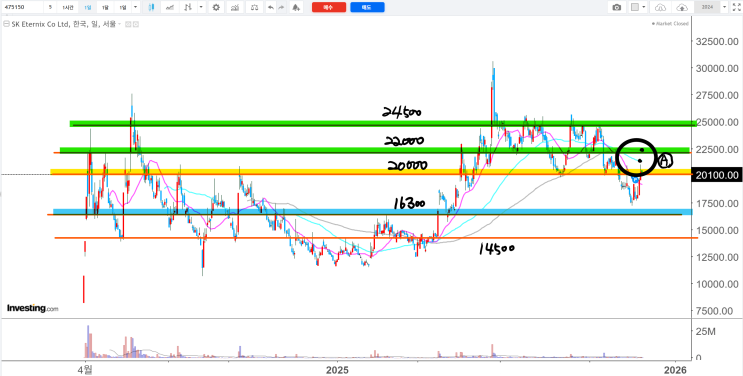Open the dropdown beside layout 2024
This screenshot has width=743, height=376.
point(725,7)
